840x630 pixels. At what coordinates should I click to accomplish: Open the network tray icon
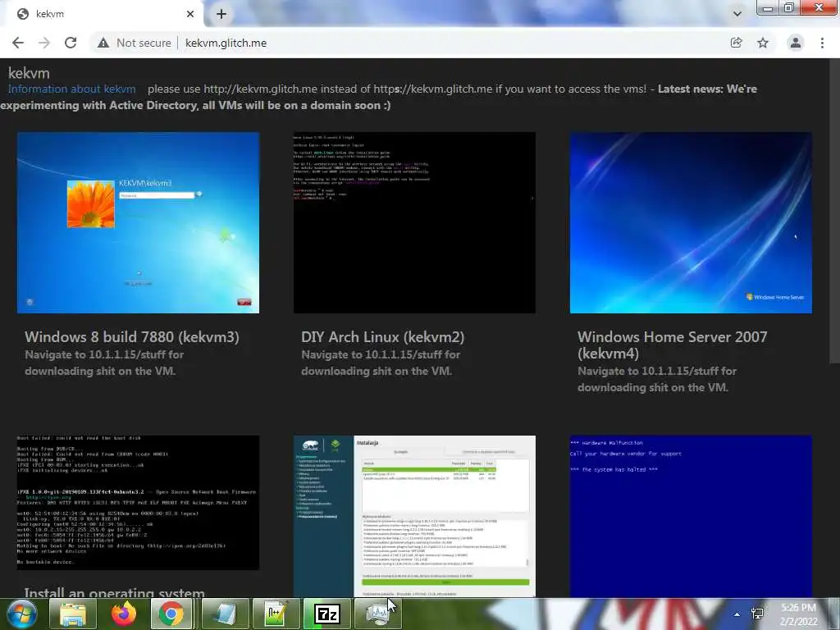[x=757, y=614]
